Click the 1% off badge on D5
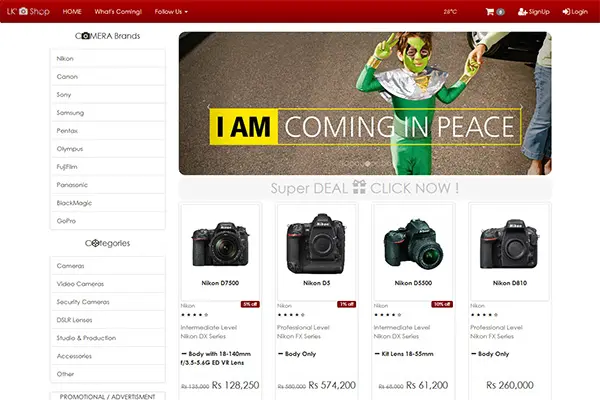The width and height of the screenshot is (600, 400). (x=347, y=304)
